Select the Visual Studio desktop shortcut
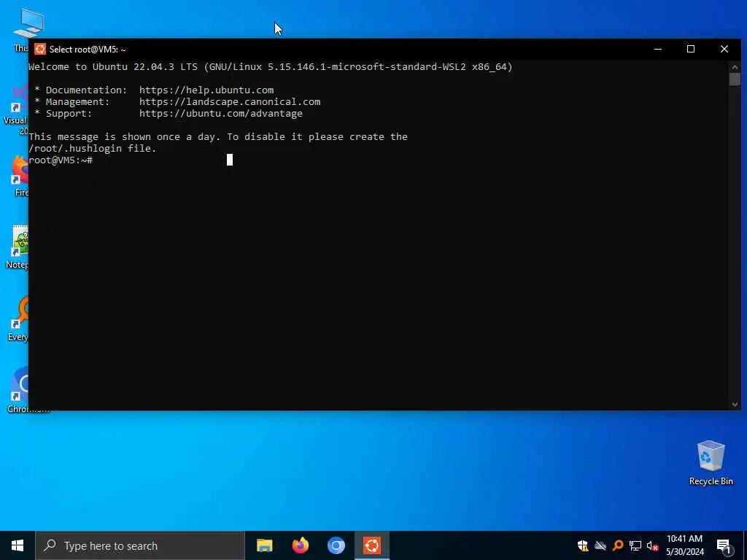Screen dimensions: 747x560 pos(16,109)
